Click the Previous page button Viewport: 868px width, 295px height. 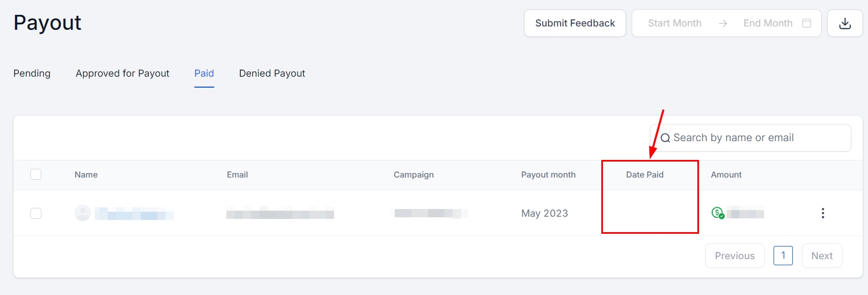[734, 256]
